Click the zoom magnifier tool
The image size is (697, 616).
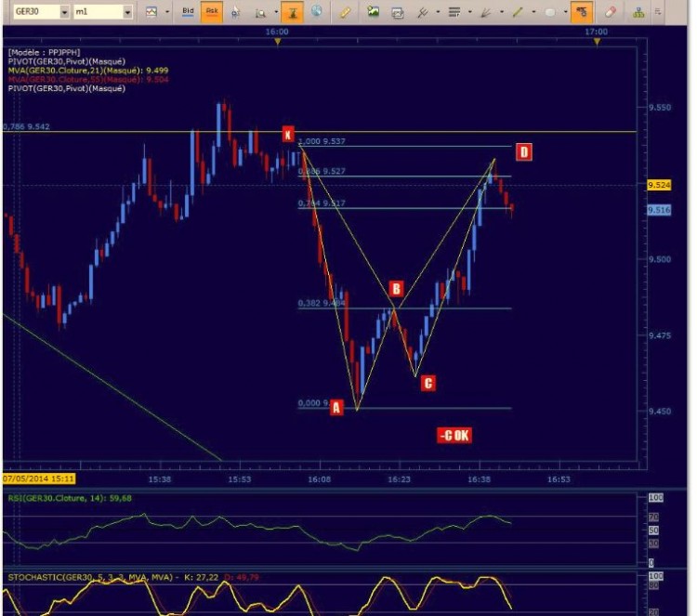(x=260, y=13)
